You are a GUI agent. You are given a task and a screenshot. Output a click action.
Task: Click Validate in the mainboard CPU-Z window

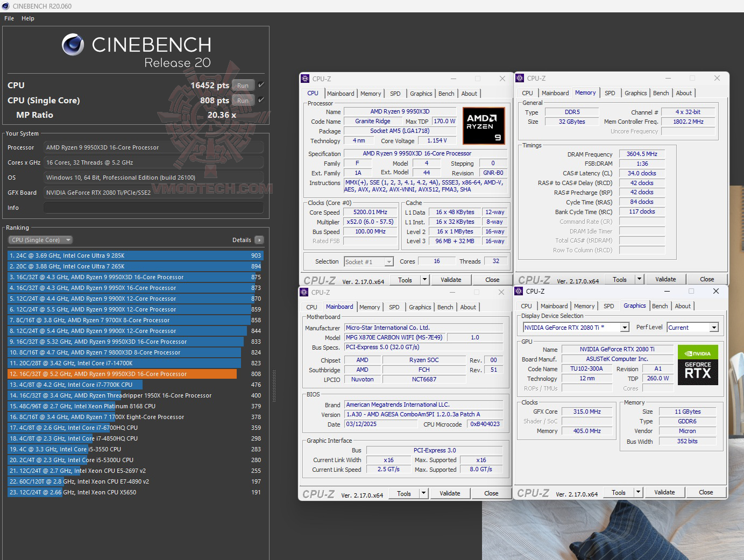(x=450, y=493)
